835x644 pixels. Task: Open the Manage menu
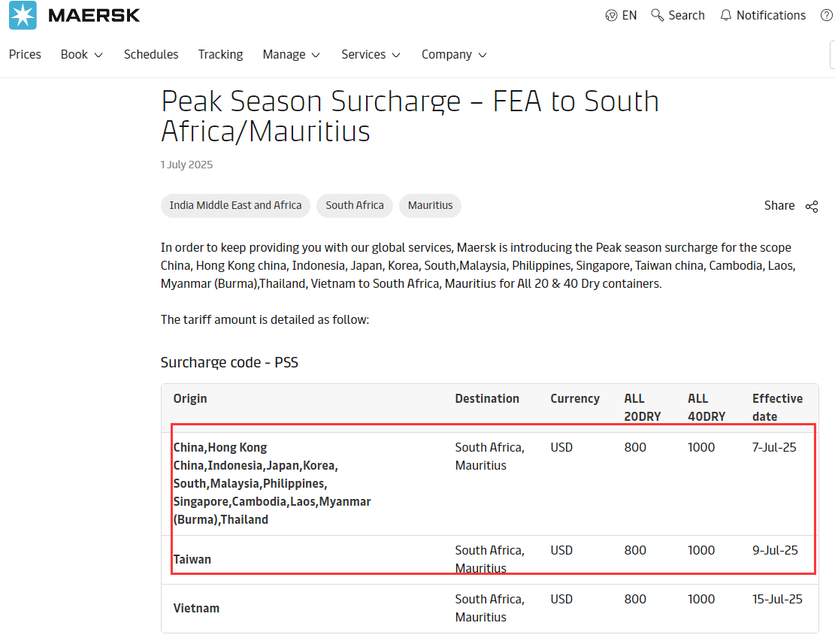click(284, 54)
